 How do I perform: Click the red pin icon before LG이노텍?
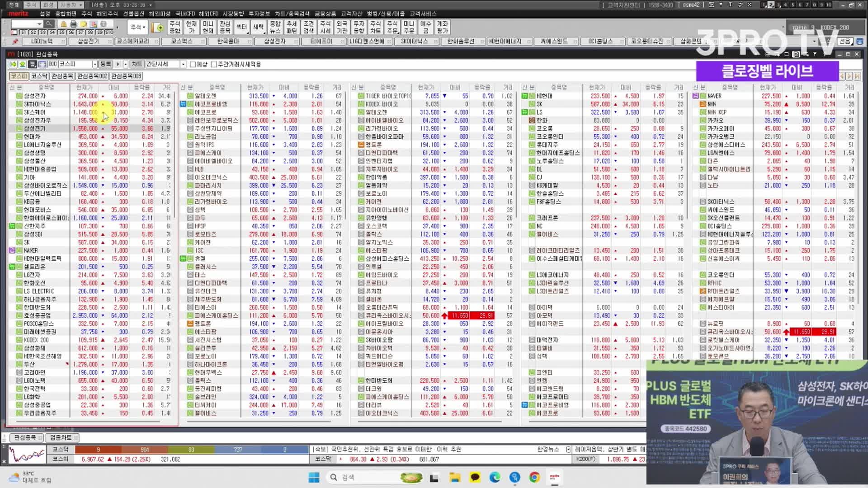click(15, 42)
